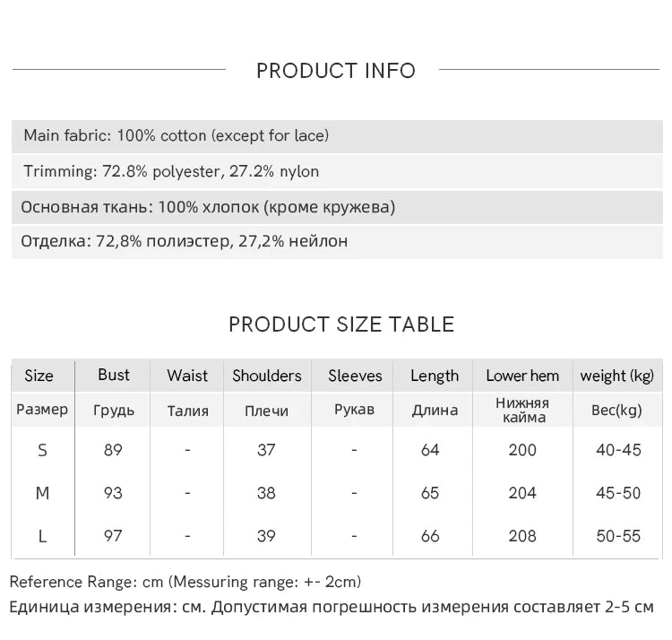The height and width of the screenshot is (640, 672).
Task: Select the Sleeves column header
Action: [x=355, y=376]
